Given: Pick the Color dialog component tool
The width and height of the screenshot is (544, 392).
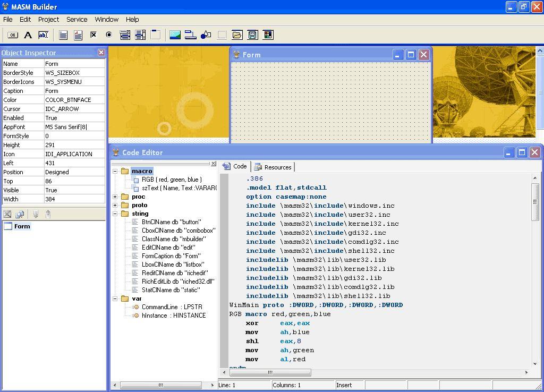Looking at the screenshot, I should tap(268, 35).
